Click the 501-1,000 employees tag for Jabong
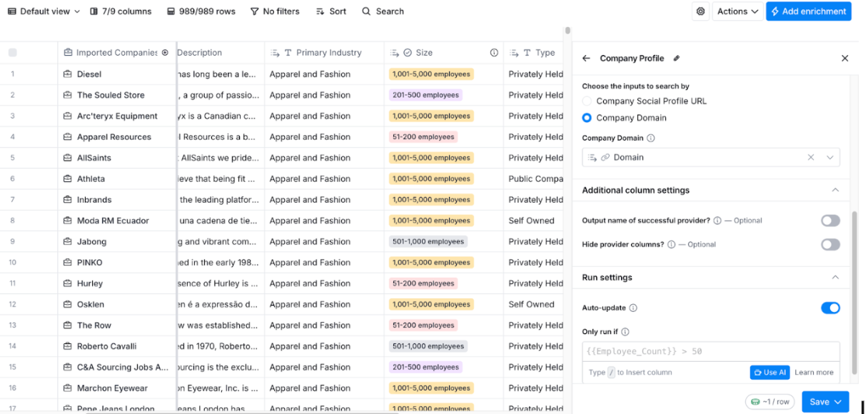This screenshot has width=868, height=414. [x=428, y=241]
